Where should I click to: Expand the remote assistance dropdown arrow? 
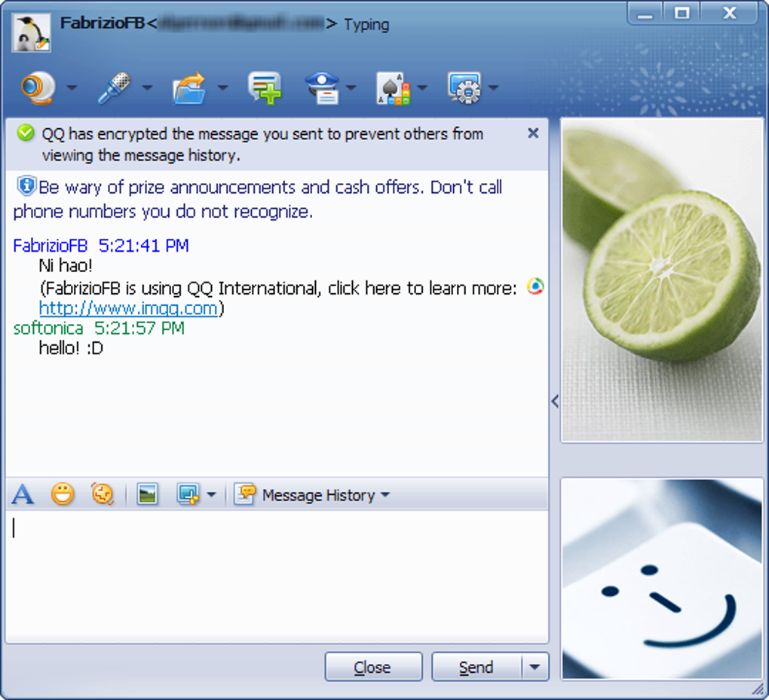point(494,88)
